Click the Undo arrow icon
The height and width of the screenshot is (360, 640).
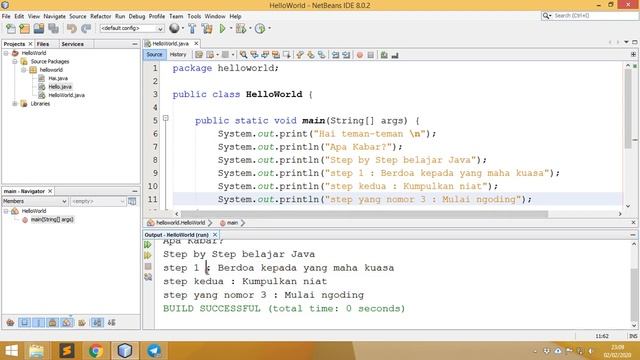[x=72, y=29]
